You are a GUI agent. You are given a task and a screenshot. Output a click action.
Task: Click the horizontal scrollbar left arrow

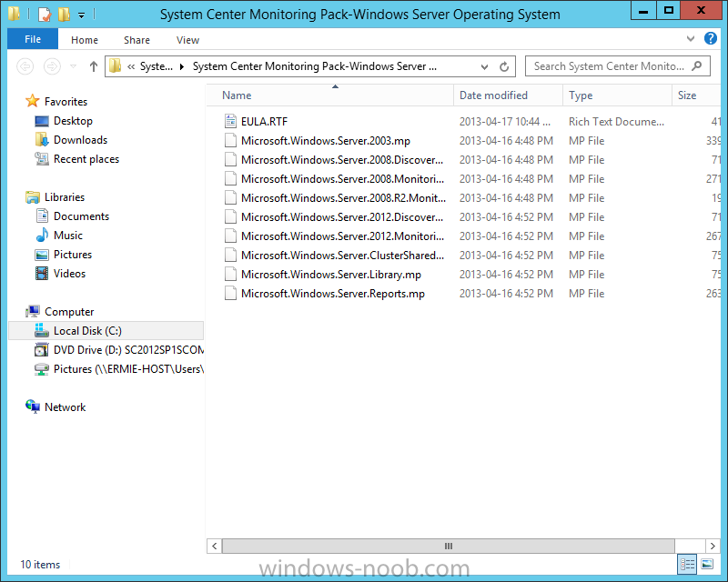pyautogui.click(x=214, y=546)
